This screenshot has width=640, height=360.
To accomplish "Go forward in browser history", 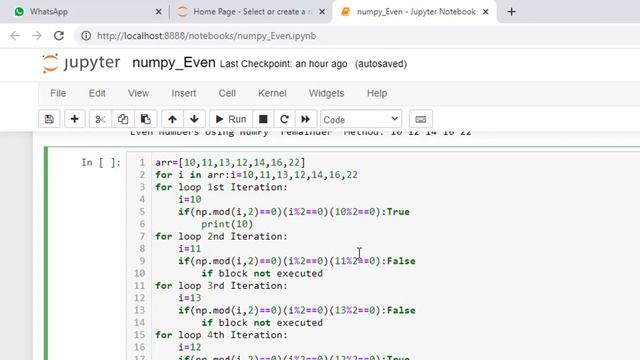I will click(x=37, y=36).
